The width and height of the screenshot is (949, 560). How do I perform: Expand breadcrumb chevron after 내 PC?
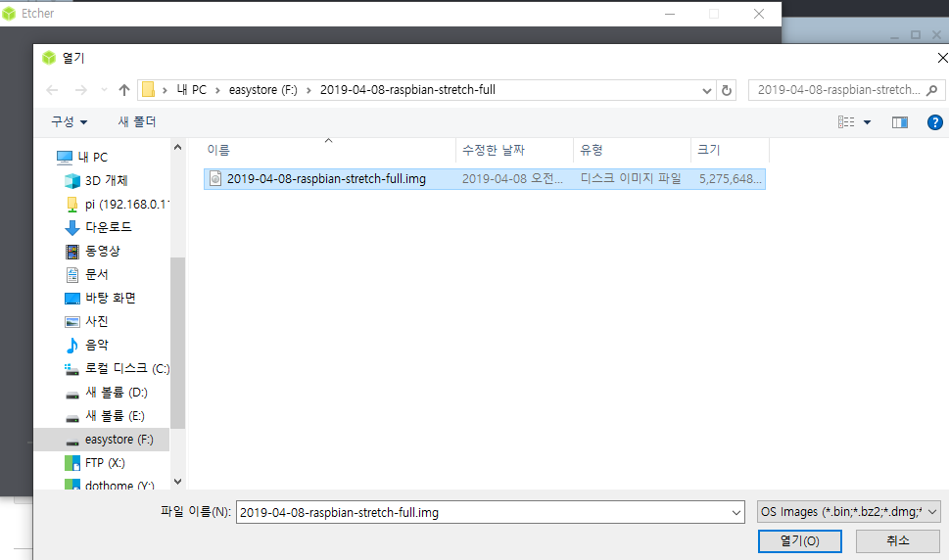coord(217,90)
